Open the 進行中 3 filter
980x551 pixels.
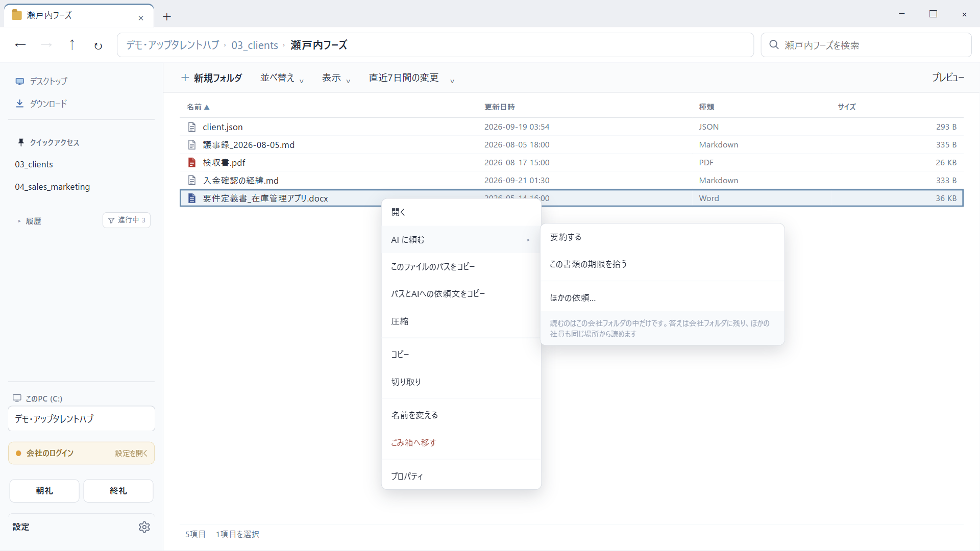(x=127, y=220)
